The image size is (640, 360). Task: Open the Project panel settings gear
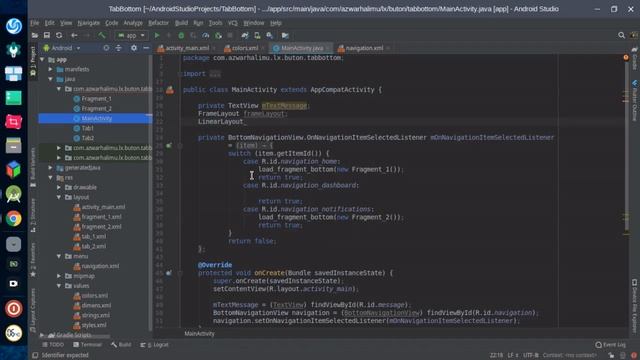click(133, 48)
